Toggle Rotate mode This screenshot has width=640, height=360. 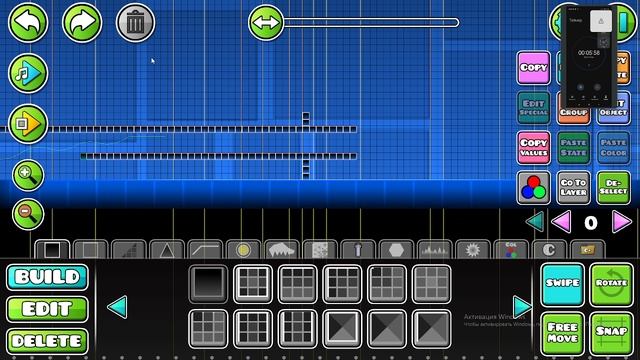pyautogui.click(x=611, y=284)
